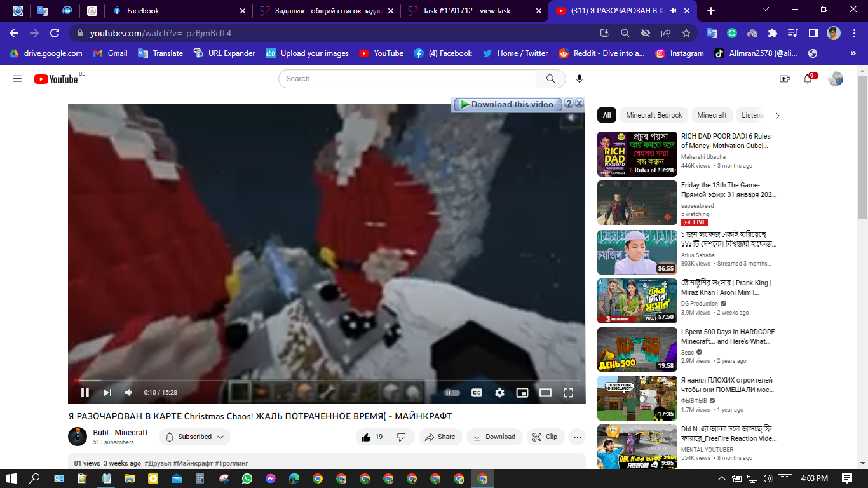Enable miniplayer mode

pos(522,393)
